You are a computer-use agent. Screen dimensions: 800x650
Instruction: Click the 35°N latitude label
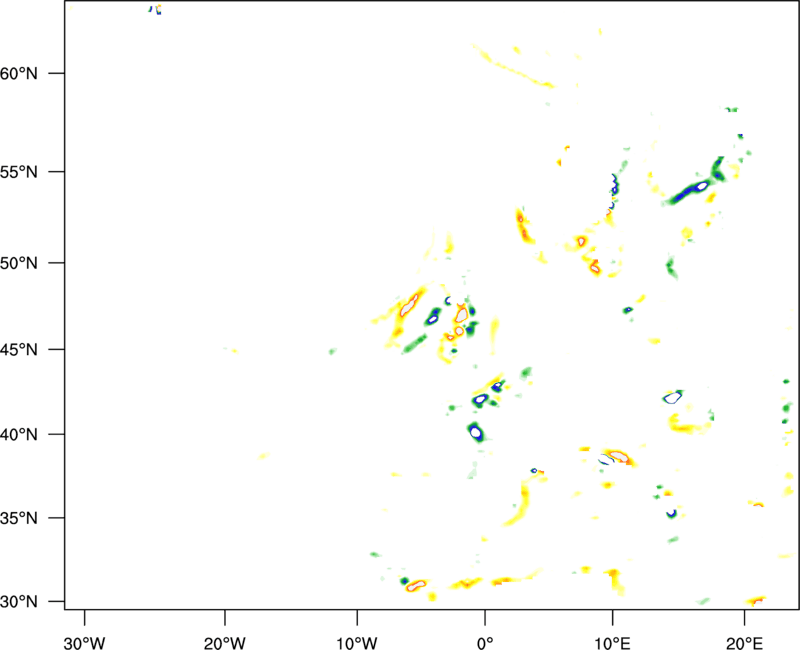point(19,518)
